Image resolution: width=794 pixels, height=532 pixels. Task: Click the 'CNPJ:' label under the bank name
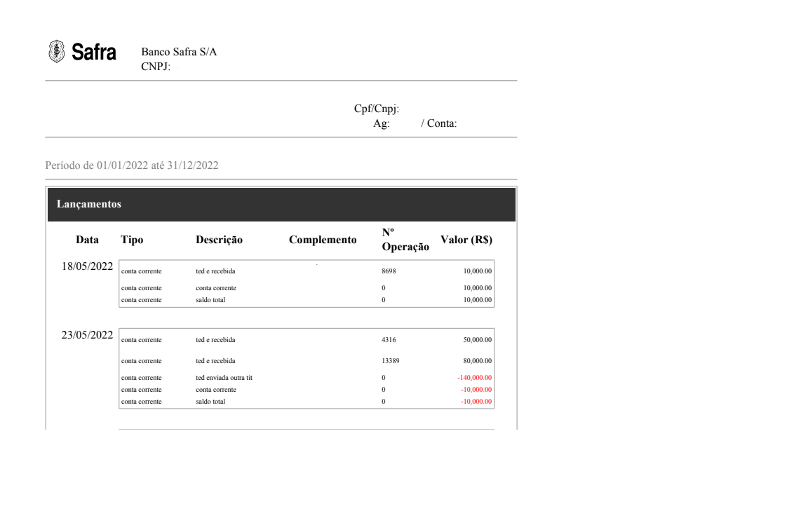click(x=156, y=67)
